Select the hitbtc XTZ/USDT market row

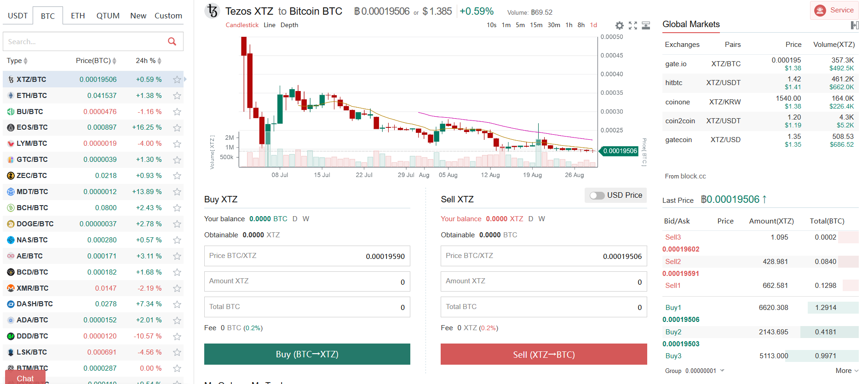(760, 83)
